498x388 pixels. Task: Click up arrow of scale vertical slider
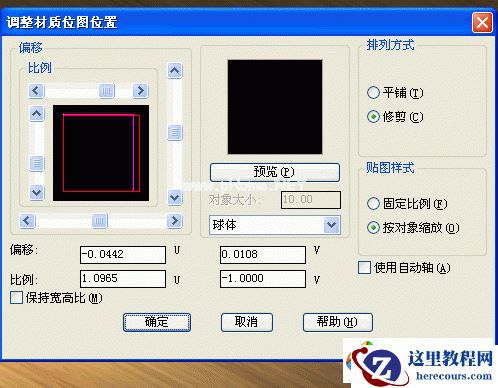point(37,114)
